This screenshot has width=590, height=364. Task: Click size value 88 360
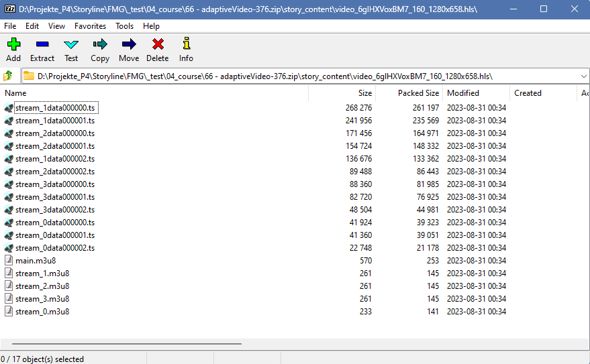(360, 184)
